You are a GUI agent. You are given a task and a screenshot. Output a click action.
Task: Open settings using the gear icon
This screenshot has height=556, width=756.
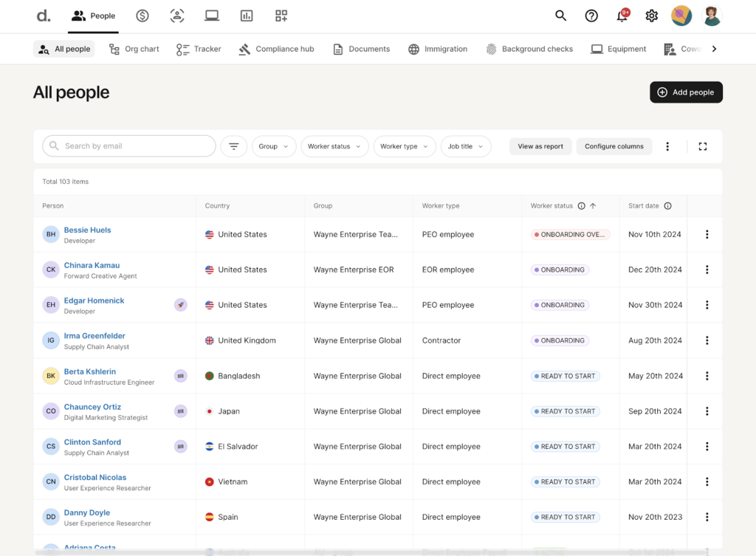tap(651, 15)
